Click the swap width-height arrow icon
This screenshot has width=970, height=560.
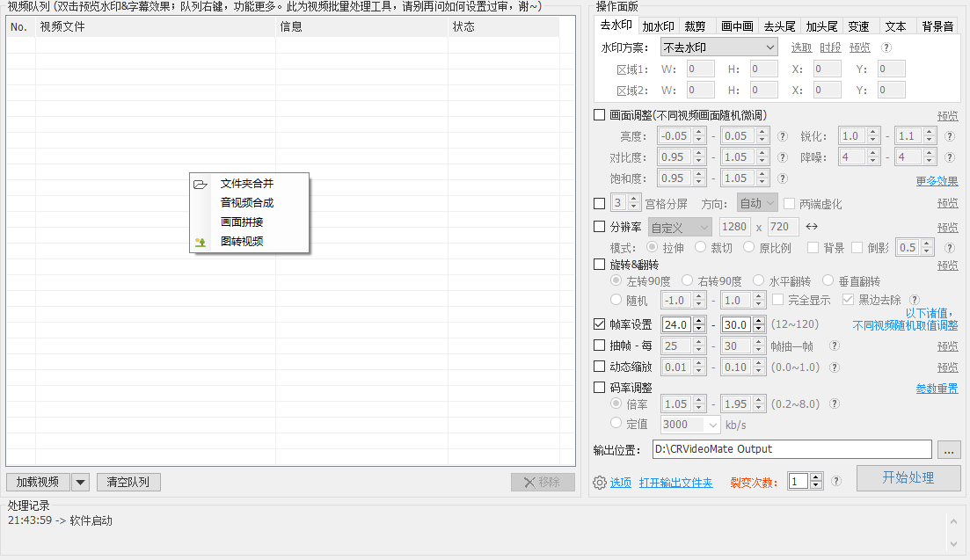[x=812, y=227]
